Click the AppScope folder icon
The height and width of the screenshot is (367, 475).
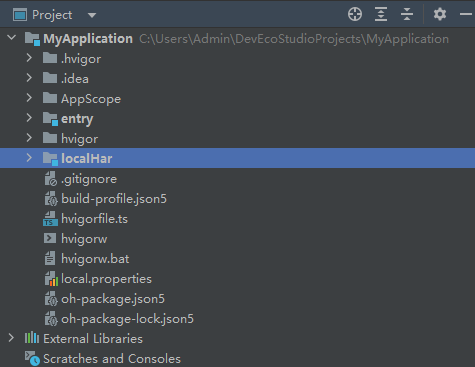(50, 98)
